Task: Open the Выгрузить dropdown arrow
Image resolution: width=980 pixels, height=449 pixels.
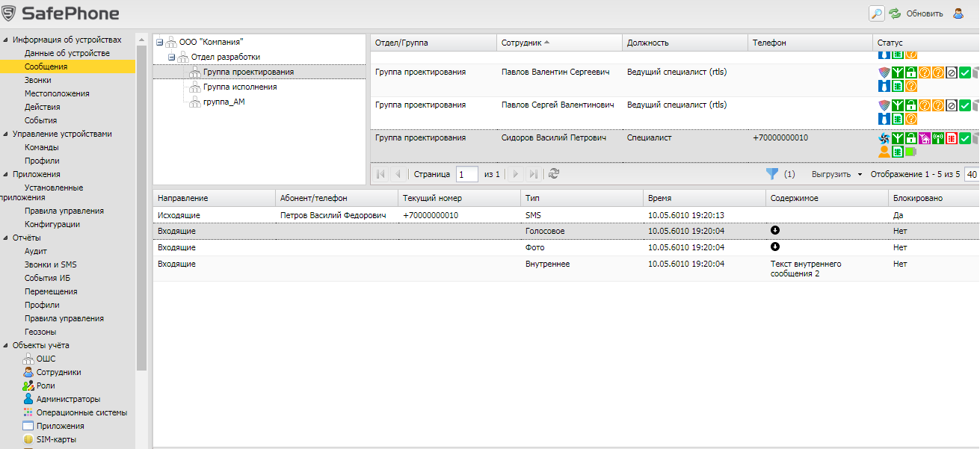Action: pyautogui.click(x=860, y=174)
